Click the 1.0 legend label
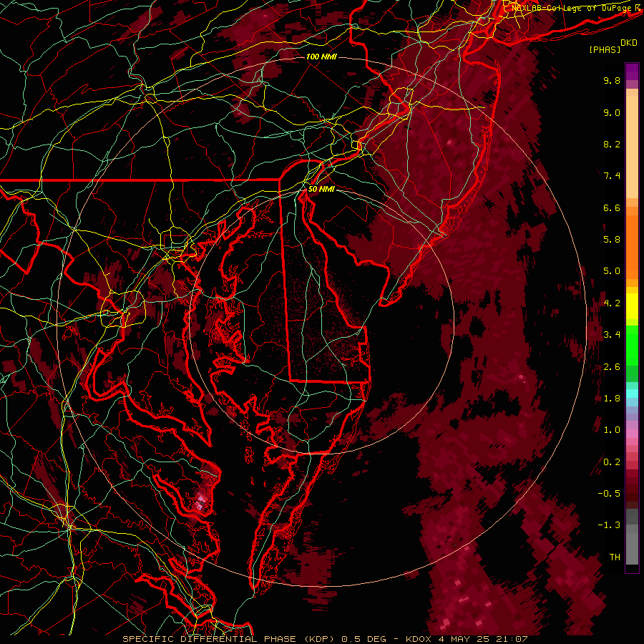This screenshot has width=644, height=644. pyautogui.click(x=612, y=430)
